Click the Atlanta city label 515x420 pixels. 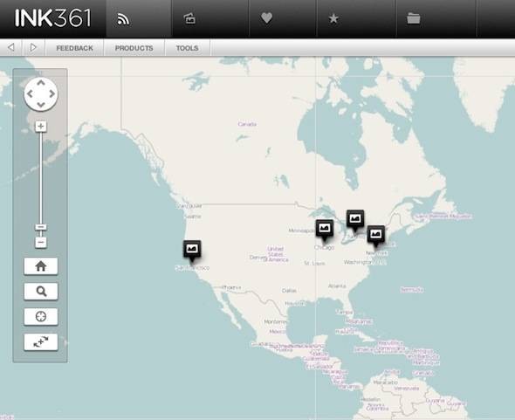pos(337,286)
